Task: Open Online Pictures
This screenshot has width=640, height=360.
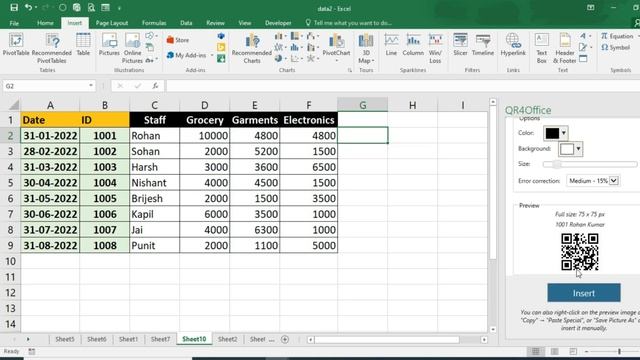Action: click(x=132, y=48)
